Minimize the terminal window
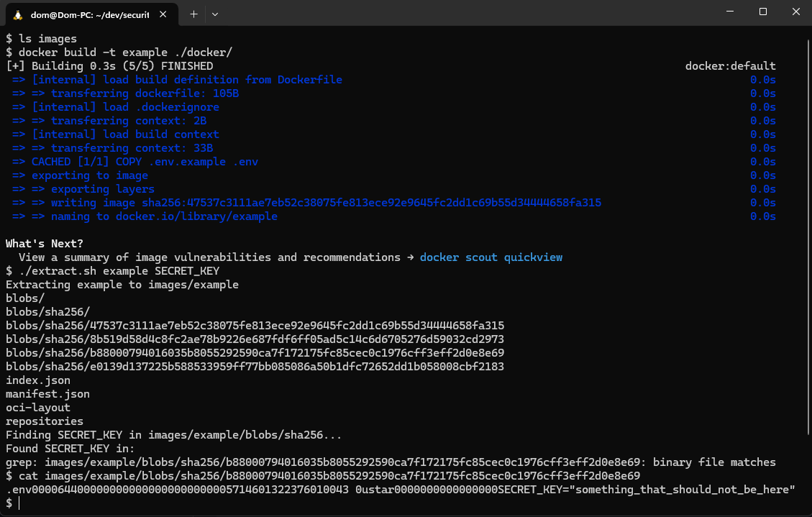Screen dimensions: 812x517 click(x=729, y=12)
